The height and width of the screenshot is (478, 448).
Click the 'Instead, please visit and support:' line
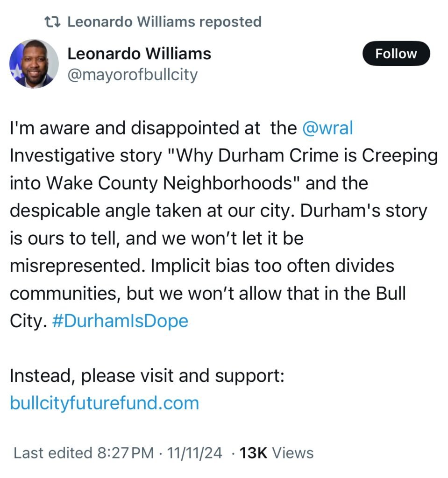[x=147, y=376]
